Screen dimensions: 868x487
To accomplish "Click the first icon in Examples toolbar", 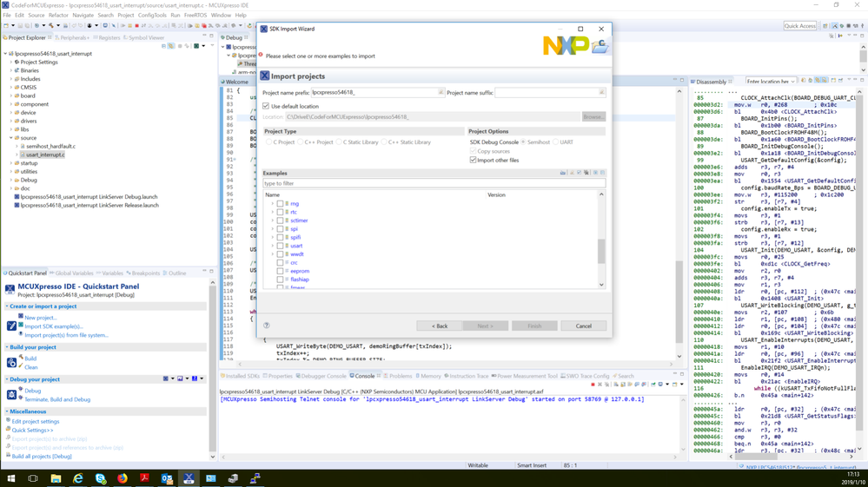I will (x=563, y=173).
